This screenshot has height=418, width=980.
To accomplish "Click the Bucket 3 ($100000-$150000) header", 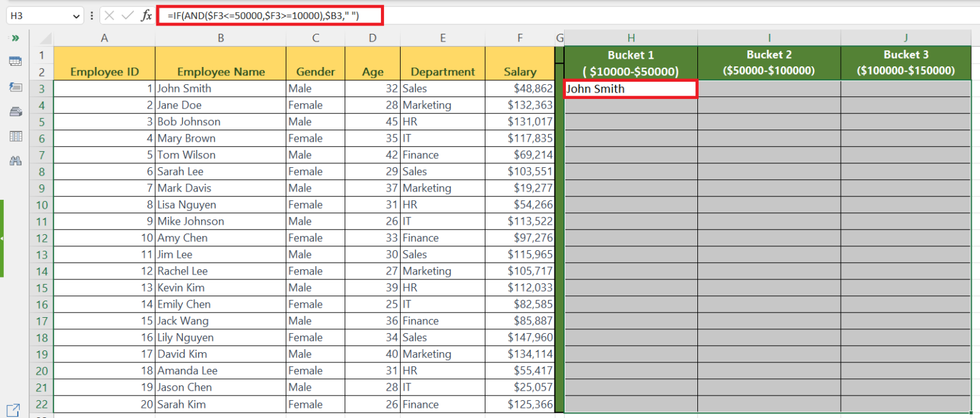I will [905, 62].
